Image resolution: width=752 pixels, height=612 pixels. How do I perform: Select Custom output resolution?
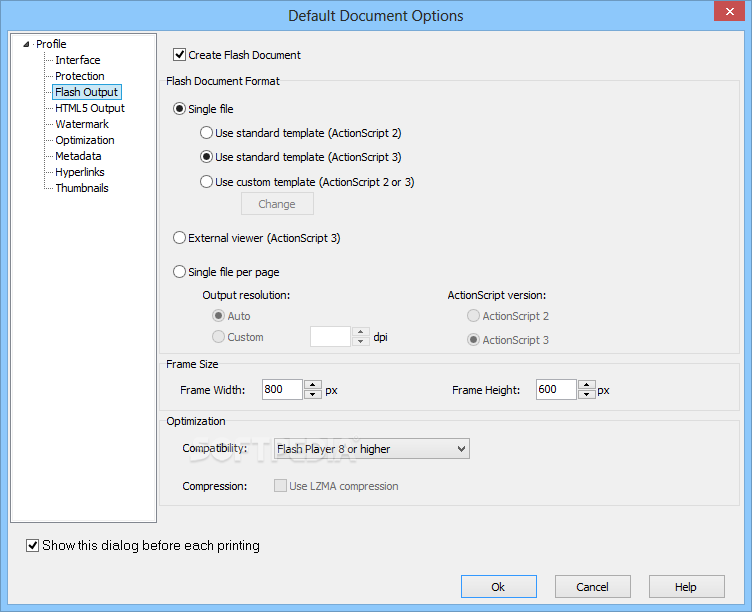[218, 337]
